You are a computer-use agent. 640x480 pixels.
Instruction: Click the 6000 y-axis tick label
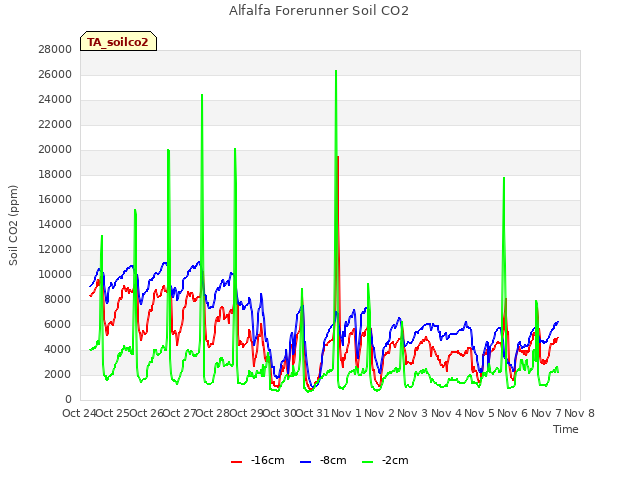pyautogui.click(x=58, y=325)
